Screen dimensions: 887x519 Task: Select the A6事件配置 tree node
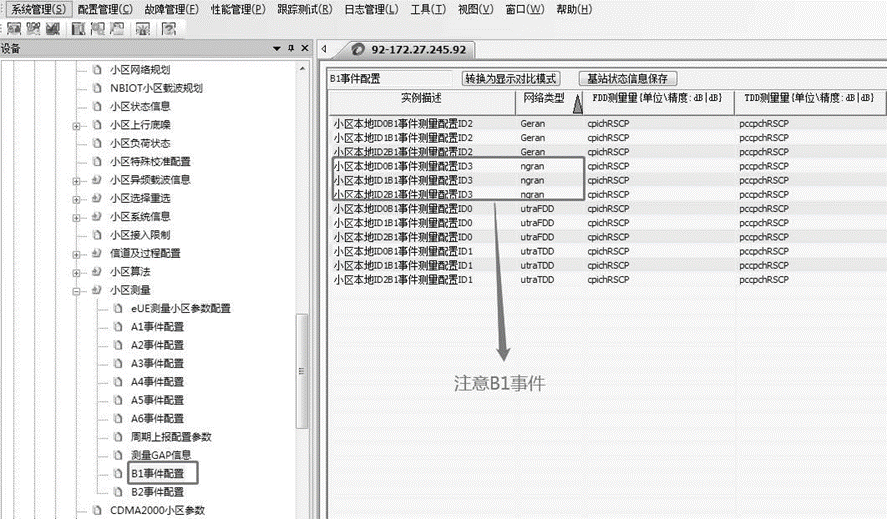tap(157, 419)
